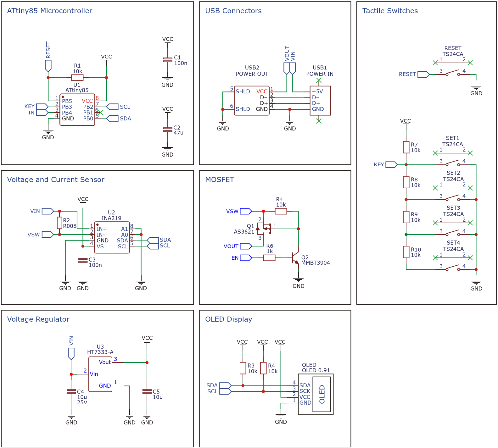Click the 'OLED 0.91' value label
Image resolution: width=498 pixels, height=448 pixels.
pyautogui.click(x=316, y=370)
